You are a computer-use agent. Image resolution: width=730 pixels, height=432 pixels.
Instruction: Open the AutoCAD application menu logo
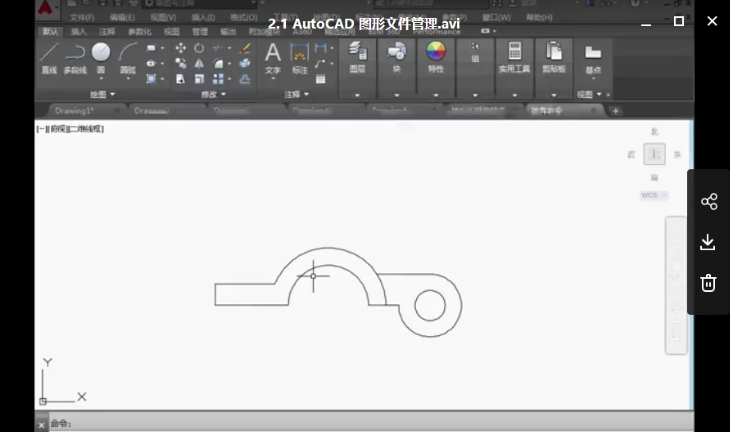point(45,8)
